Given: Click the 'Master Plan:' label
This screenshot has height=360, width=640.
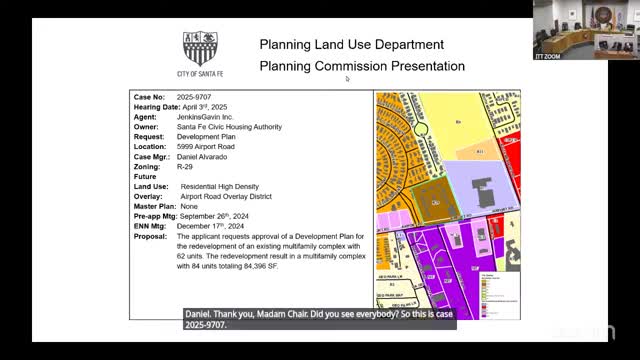Looking at the screenshot, I should click(x=155, y=207).
